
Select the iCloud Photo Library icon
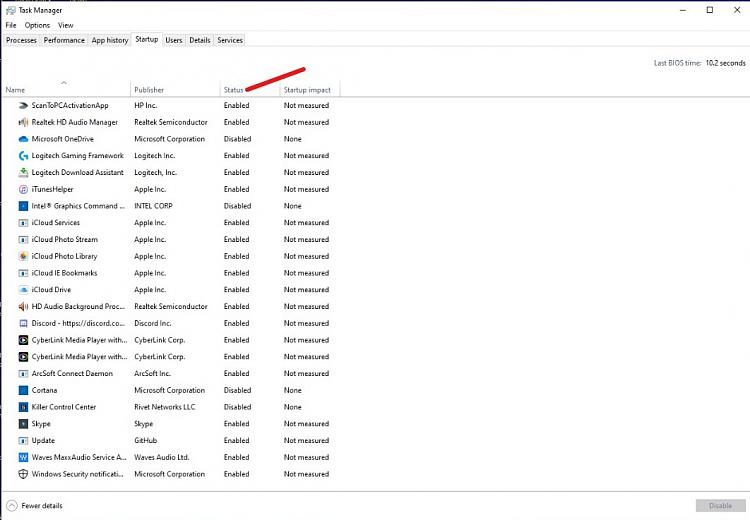click(x=23, y=256)
